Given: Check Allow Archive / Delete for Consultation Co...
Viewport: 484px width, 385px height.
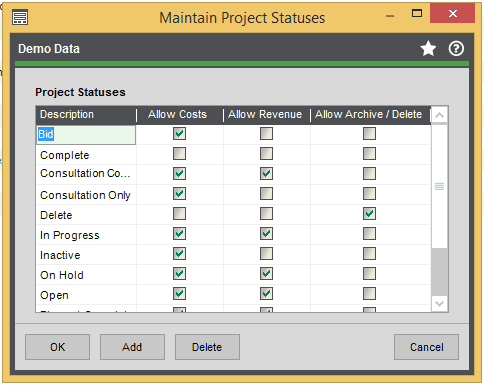Looking at the screenshot, I should pyautogui.click(x=369, y=174).
